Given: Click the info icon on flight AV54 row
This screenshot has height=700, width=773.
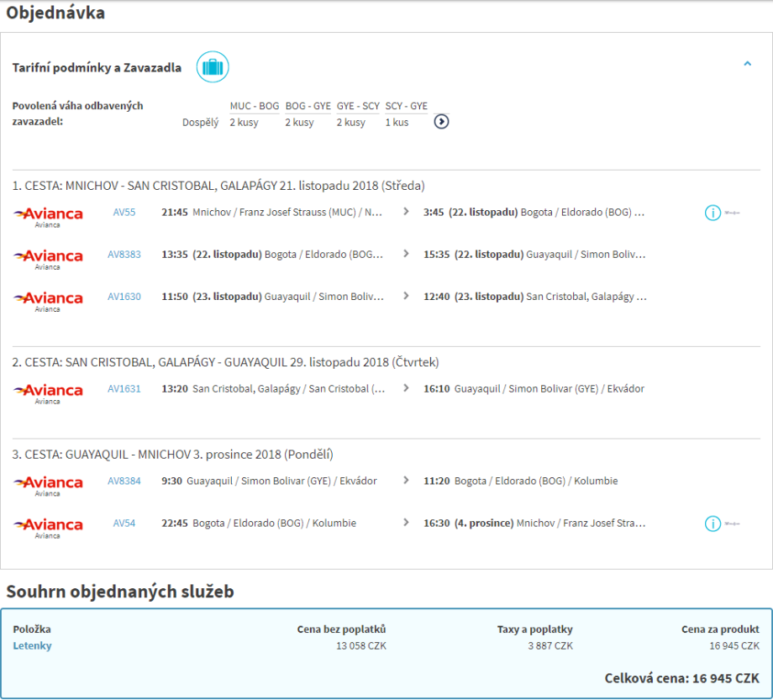Looking at the screenshot, I should (713, 524).
